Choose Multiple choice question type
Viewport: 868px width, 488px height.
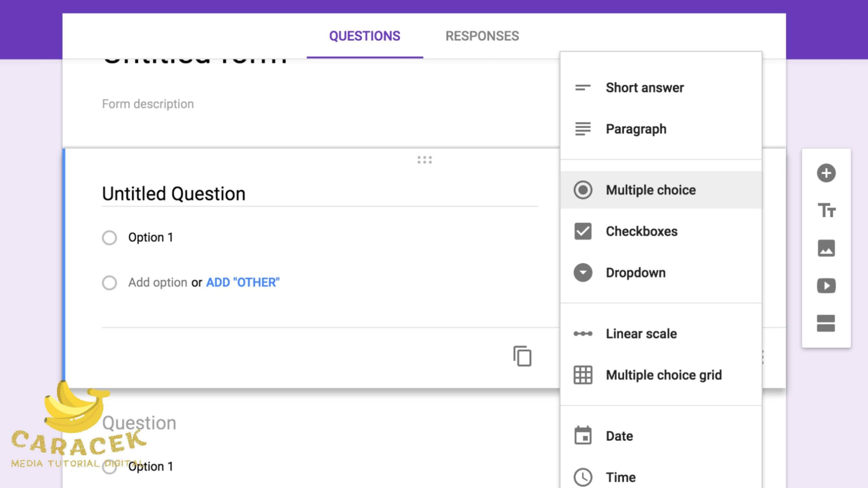(x=650, y=190)
